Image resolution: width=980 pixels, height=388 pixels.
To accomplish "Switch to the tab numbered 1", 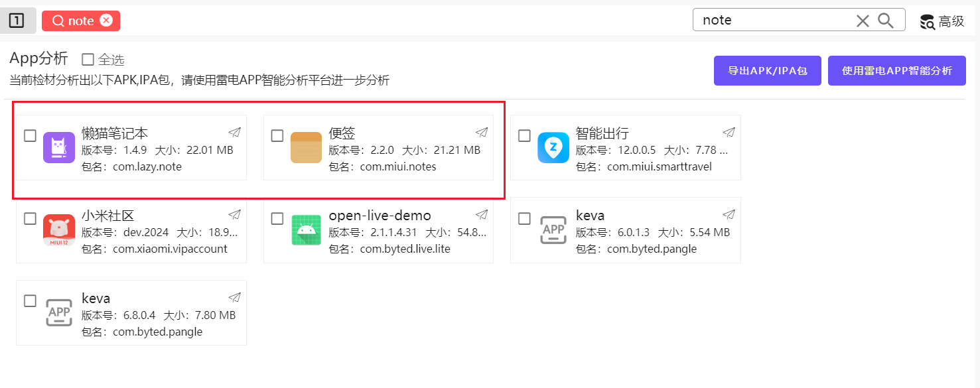I will (17, 21).
